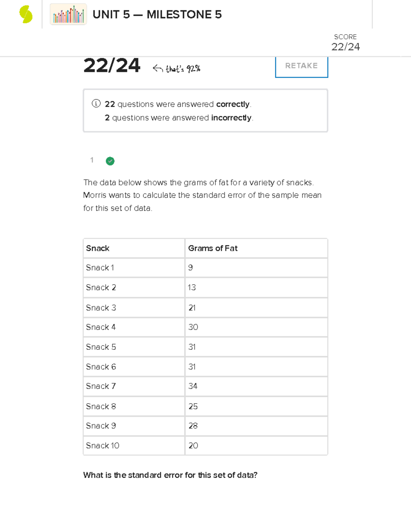Screen dimensions: 411x532
Task: Click the Snack column header
Action: pyautogui.click(x=98, y=248)
